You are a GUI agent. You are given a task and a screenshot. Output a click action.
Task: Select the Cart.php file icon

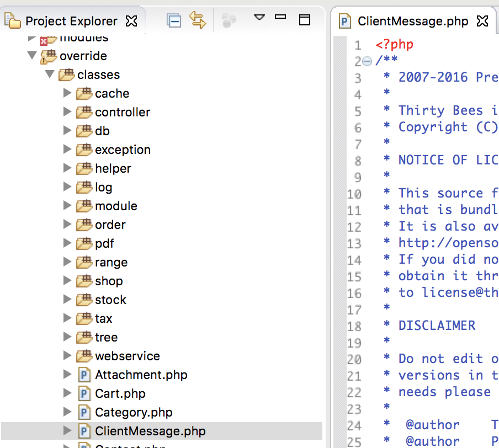point(84,394)
